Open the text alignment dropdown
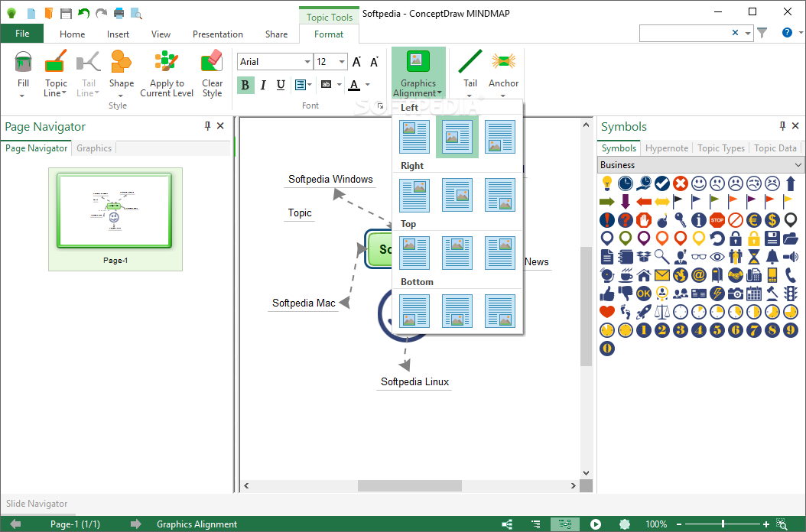The width and height of the screenshot is (806, 532). click(304, 85)
